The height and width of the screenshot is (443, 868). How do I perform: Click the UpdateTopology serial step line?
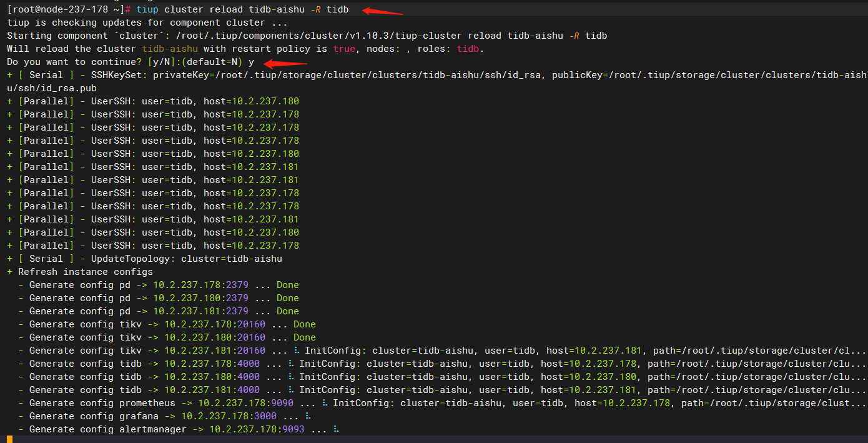click(145, 259)
